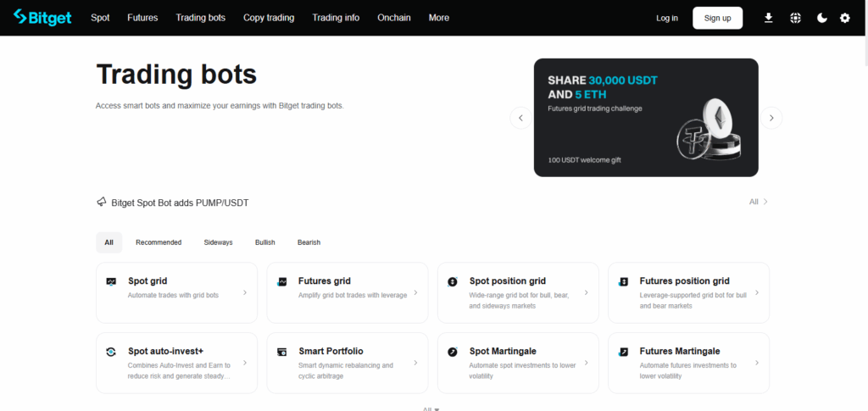Open the Smart Portfolio chevron
This screenshot has width=868, height=411.
415,363
